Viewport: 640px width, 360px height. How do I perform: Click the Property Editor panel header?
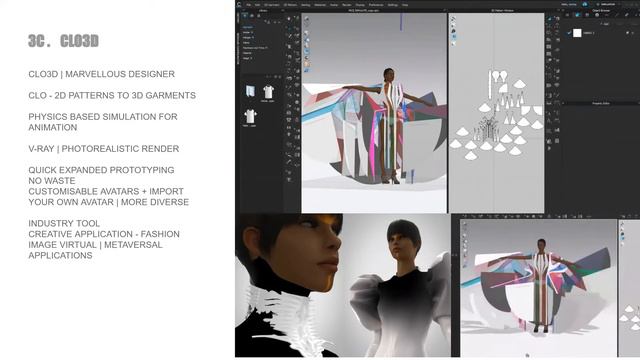click(601, 104)
